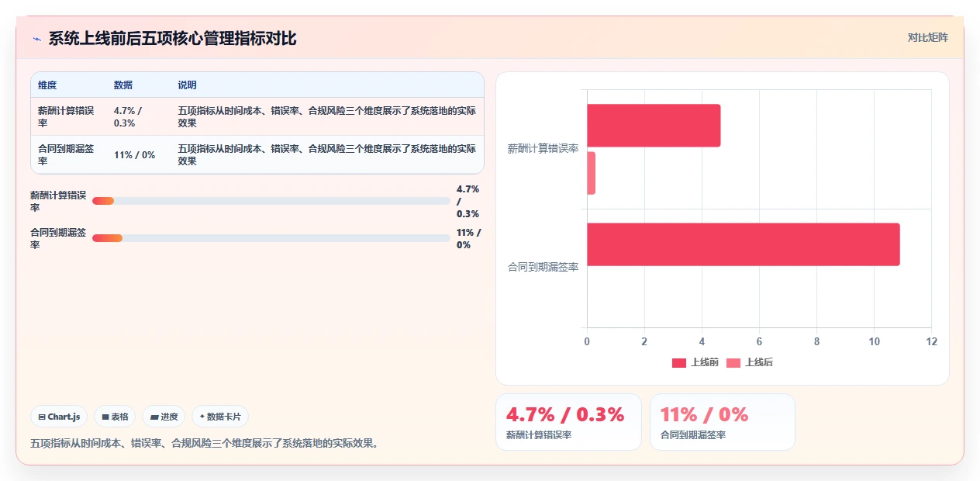This screenshot has height=481, width=980.
Task: Click the footer sentence ending 实际效果。
Action: pyautogui.click(x=205, y=444)
